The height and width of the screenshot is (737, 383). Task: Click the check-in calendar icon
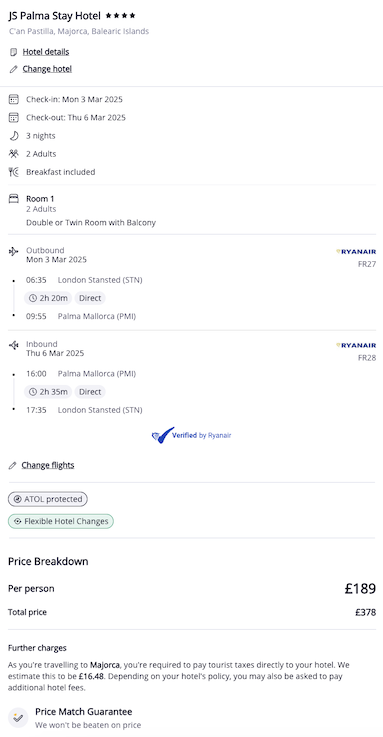14,99
